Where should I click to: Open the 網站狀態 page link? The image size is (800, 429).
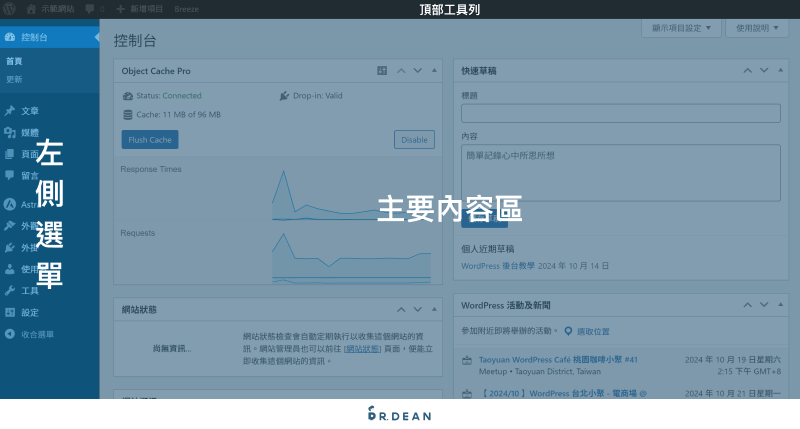coord(362,349)
